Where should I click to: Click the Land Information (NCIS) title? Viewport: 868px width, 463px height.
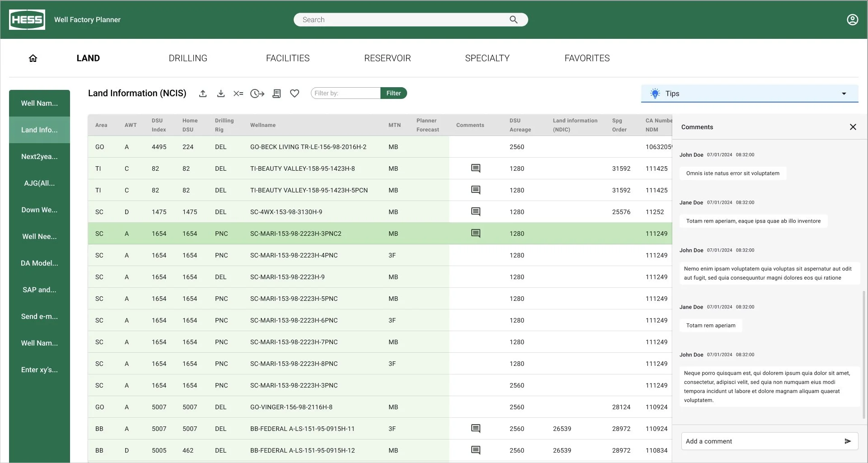pyautogui.click(x=137, y=93)
